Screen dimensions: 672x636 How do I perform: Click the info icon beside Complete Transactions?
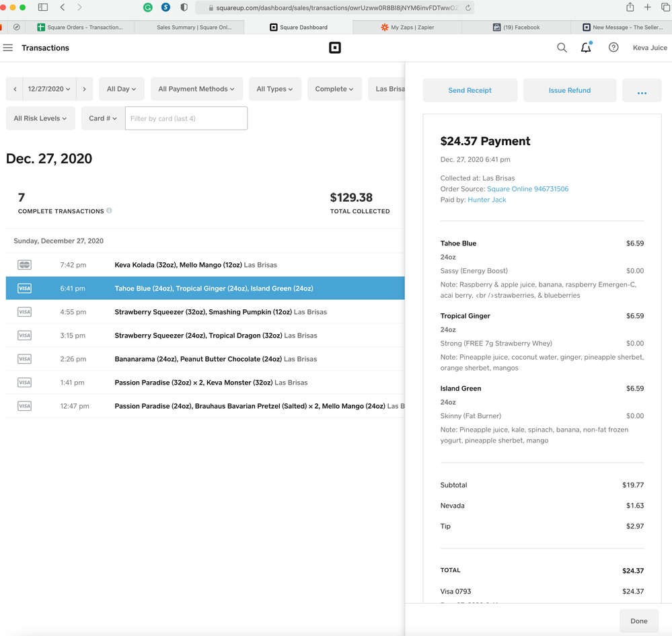109,211
